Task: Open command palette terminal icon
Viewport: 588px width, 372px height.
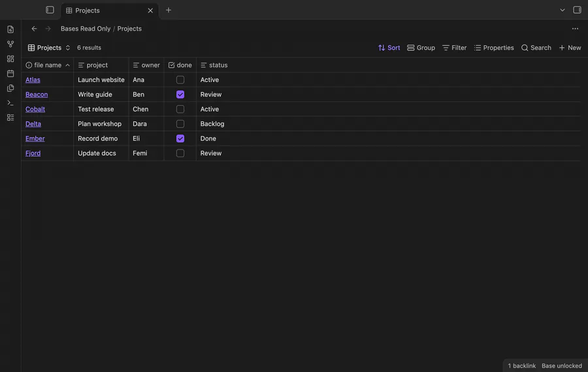Action: click(x=10, y=102)
